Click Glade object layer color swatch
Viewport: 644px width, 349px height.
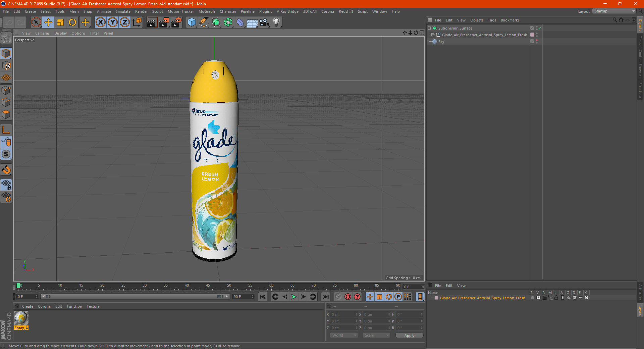532,35
